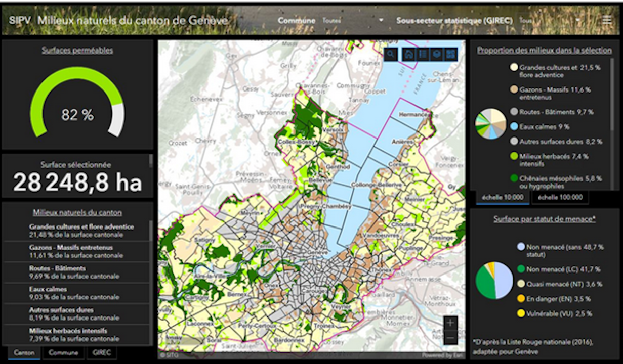Expand the Sous-secteur statistique (GIREC) dropdown
This screenshot has width=623, height=364.
[577, 21]
